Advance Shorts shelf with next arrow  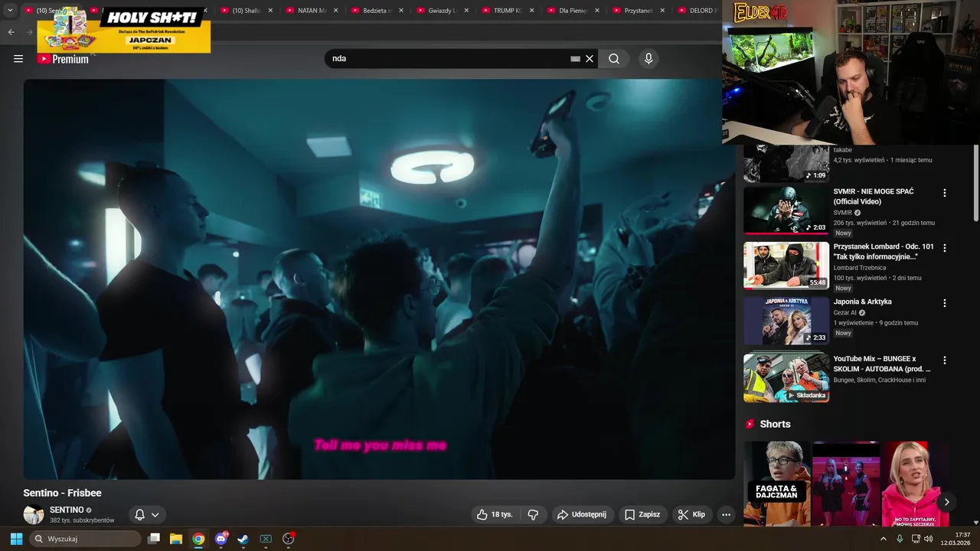(x=946, y=502)
